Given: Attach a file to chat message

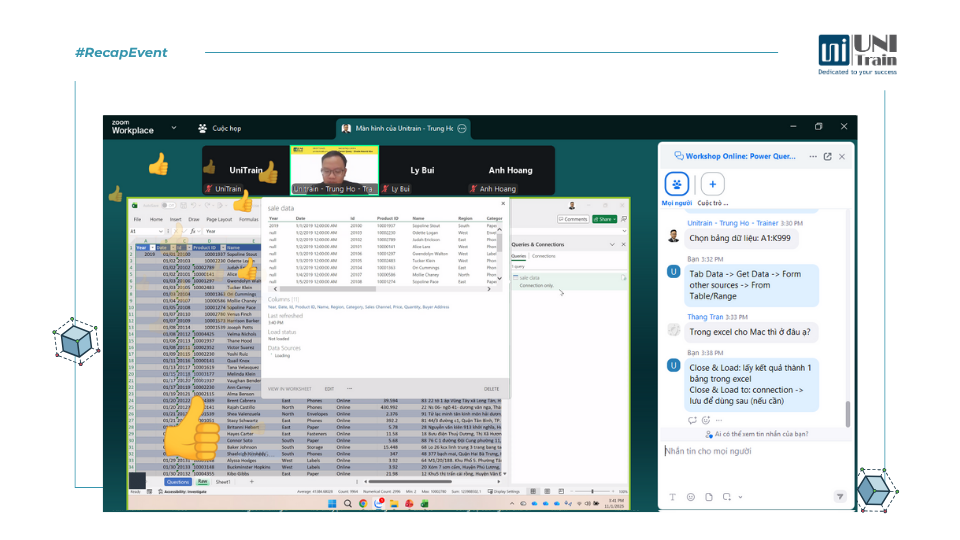Looking at the screenshot, I should pyautogui.click(x=708, y=497).
